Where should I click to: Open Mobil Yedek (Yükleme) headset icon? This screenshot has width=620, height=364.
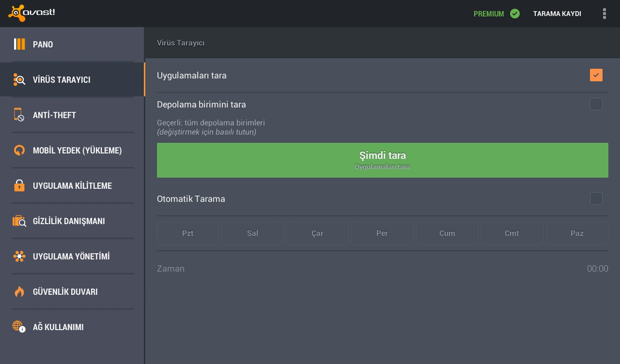[x=19, y=150]
